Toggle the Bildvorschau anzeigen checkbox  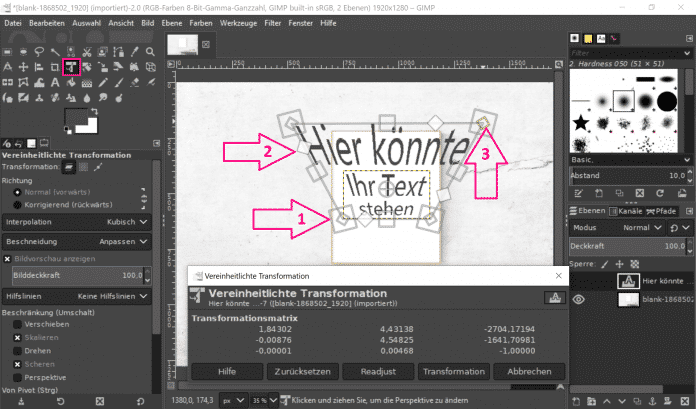(x=7, y=258)
